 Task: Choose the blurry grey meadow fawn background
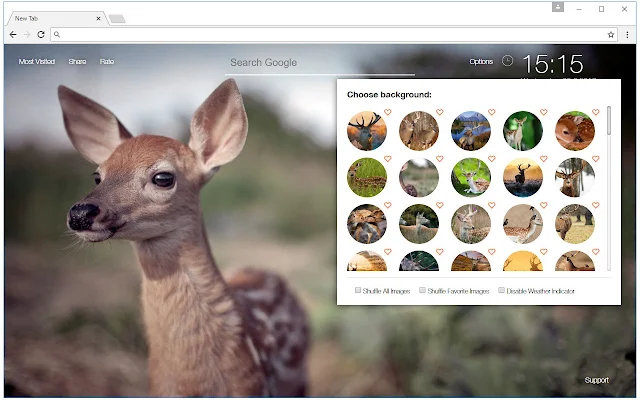(x=419, y=178)
